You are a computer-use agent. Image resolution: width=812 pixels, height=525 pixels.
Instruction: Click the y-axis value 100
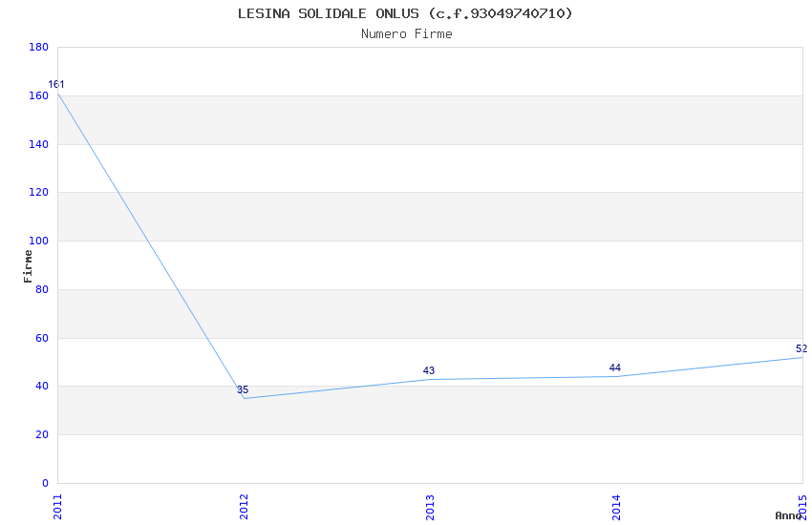click(38, 241)
